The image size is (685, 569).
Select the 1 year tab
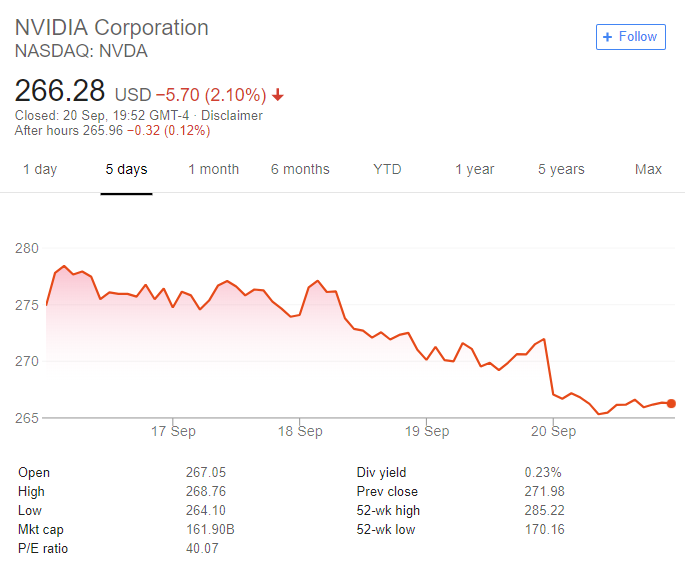pos(474,169)
